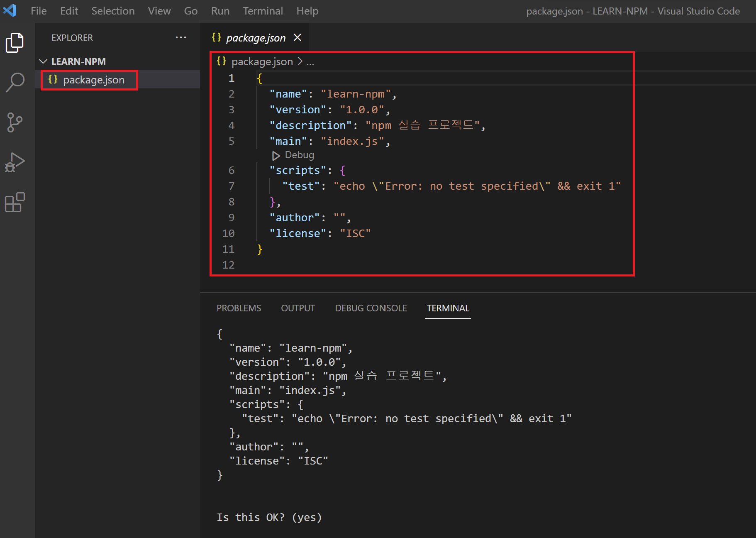This screenshot has width=756, height=538.
Task: Click the Debug code lens link
Action: (299, 155)
